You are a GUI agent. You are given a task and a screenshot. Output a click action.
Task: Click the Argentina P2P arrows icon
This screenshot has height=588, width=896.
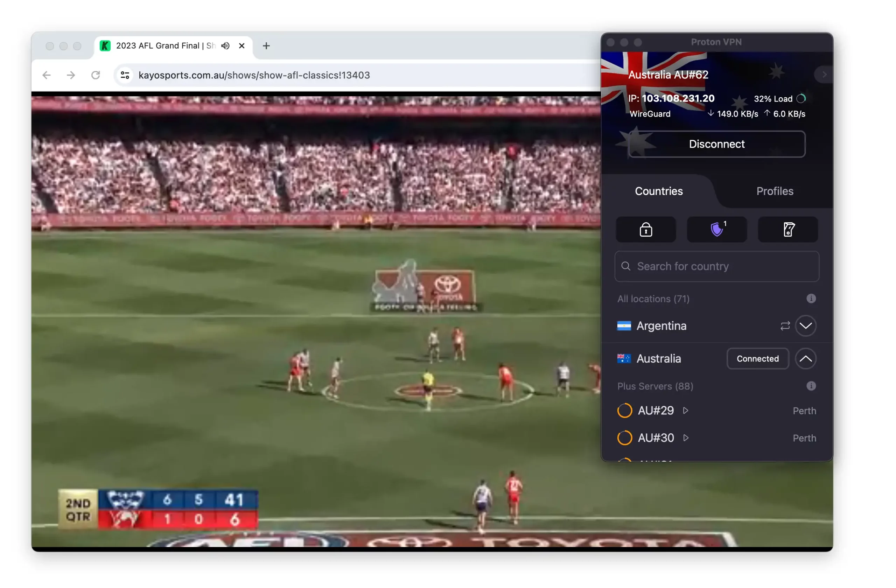coord(785,325)
